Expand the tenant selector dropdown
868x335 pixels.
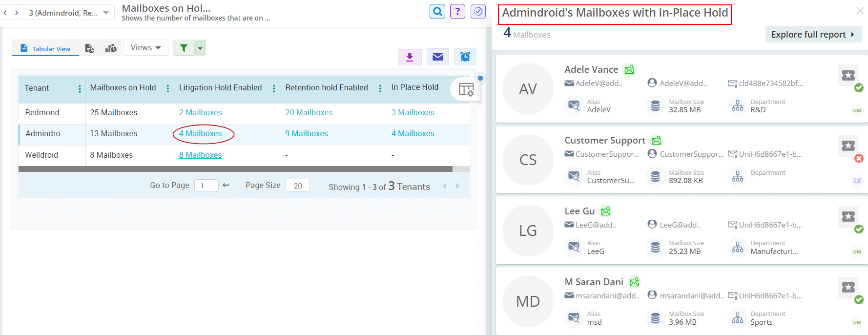click(106, 13)
